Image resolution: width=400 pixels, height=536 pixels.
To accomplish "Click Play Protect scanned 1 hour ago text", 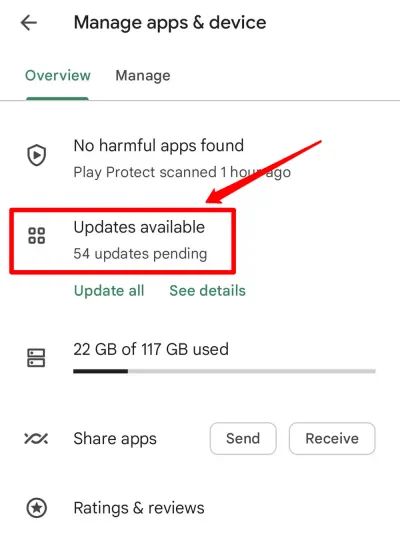I will coord(182,172).
